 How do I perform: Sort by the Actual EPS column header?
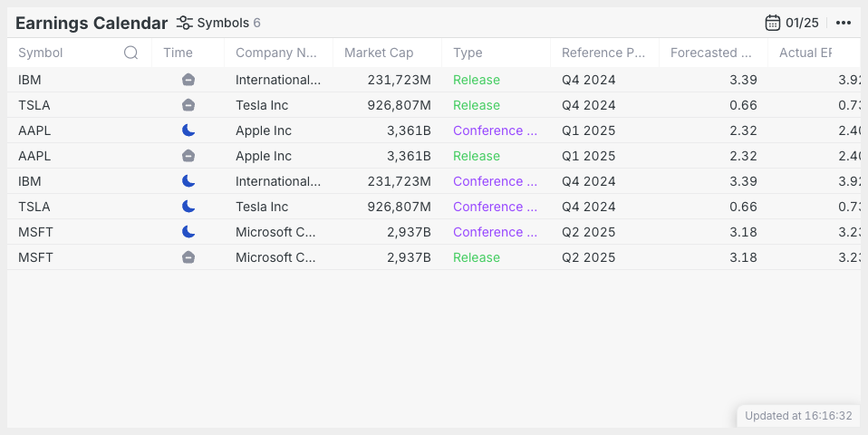click(805, 53)
